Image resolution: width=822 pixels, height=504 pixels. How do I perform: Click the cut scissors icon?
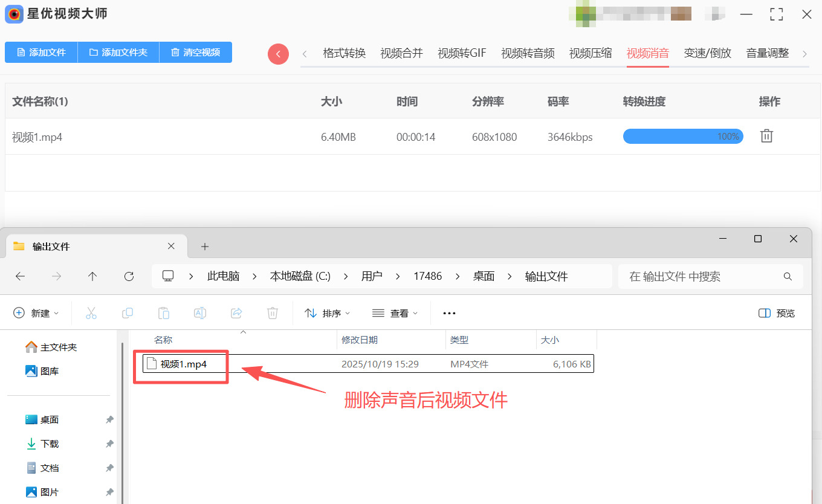pos(91,313)
